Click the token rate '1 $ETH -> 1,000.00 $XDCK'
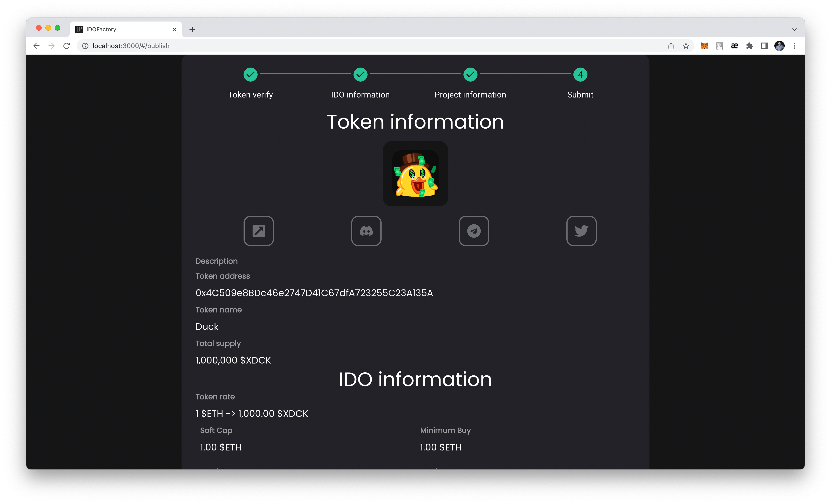This screenshot has width=831, height=504. 251,413
